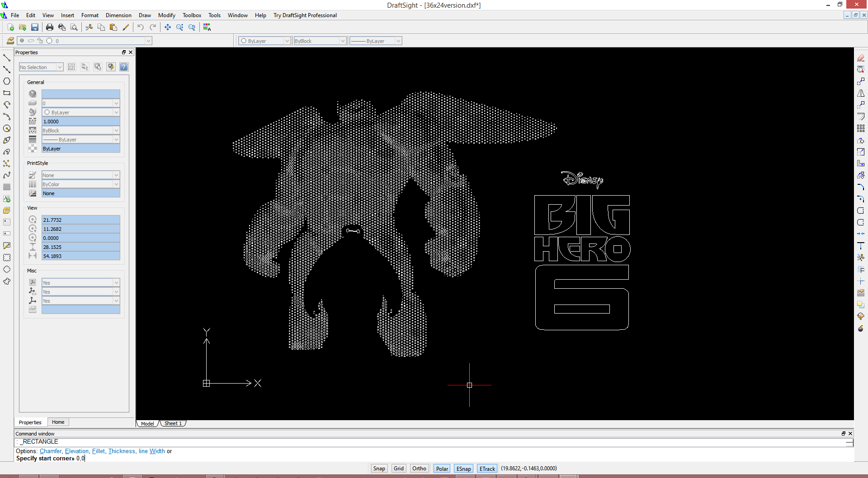Screen dimensions: 868x478
Task: Select the Trim scissors icon in Modify toolbar
Action: [861, 258]
